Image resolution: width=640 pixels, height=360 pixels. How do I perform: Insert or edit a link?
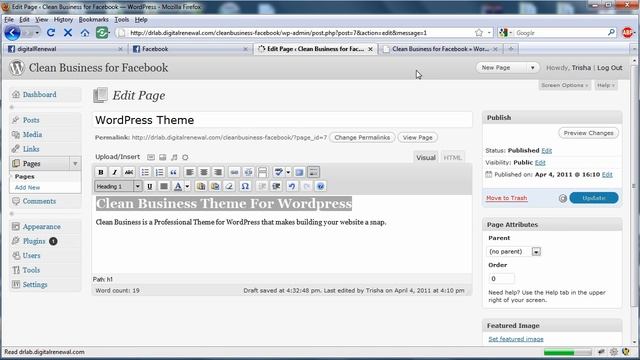[234, 172]
